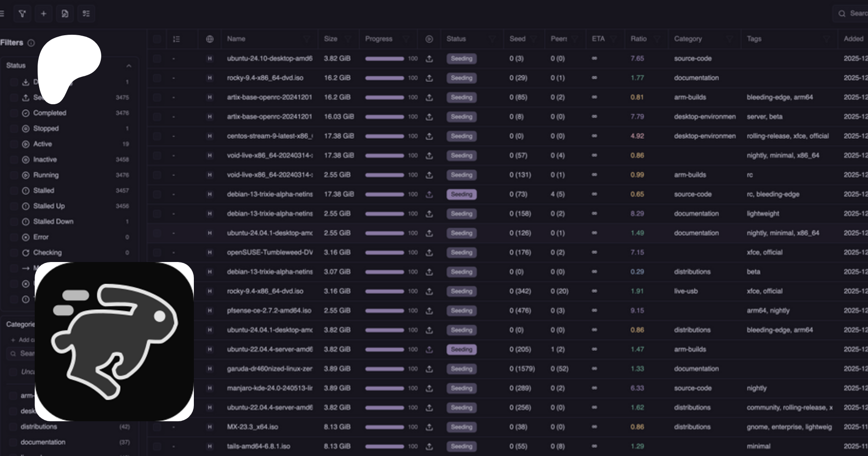
Task: Click the info icon beside the Filters heading
Action: [x=31, y=43]
